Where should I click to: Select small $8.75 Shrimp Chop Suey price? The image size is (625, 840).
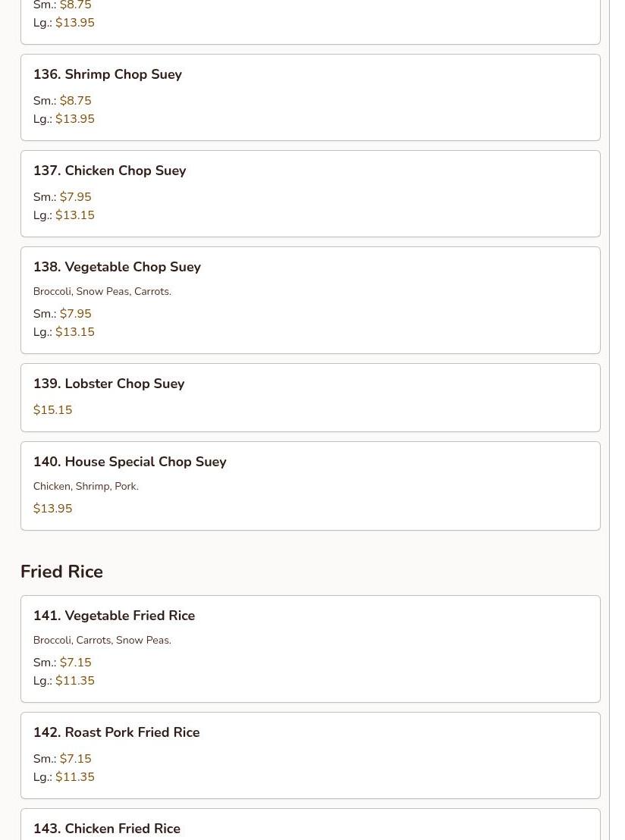(75, 101)
